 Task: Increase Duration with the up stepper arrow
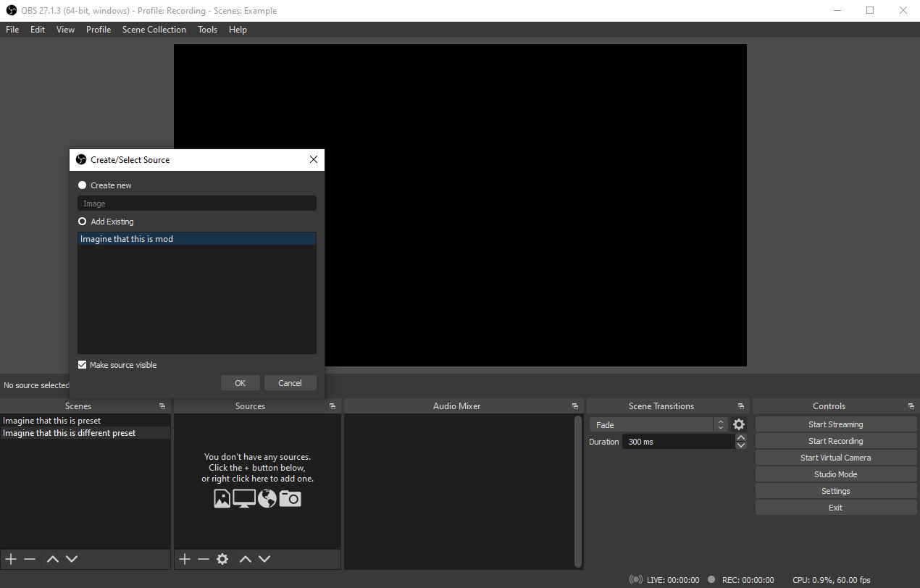coord(740,437)
